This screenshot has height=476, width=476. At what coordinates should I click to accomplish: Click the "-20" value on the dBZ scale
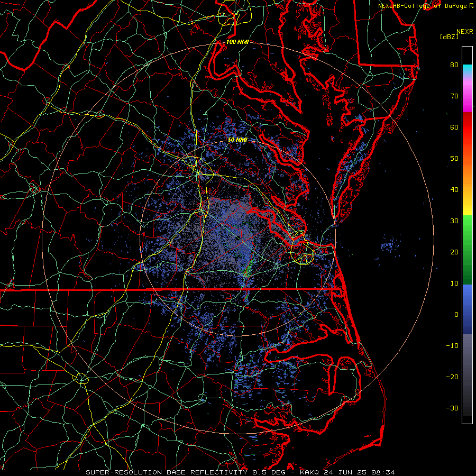452,377
